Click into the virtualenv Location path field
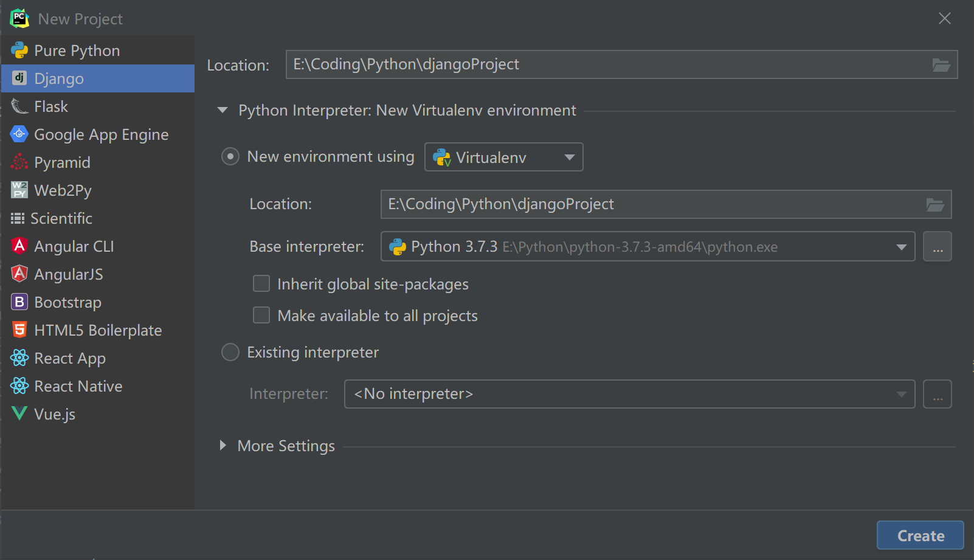The width and height of the screenshot is (974, 560). pyautogui.click(x=651, y=204)
